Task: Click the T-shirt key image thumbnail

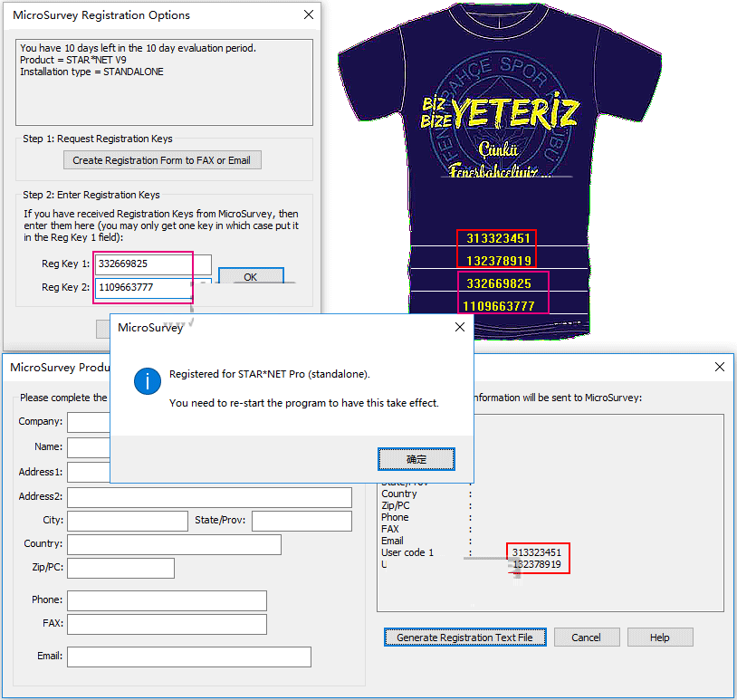Action: (500, 169)
